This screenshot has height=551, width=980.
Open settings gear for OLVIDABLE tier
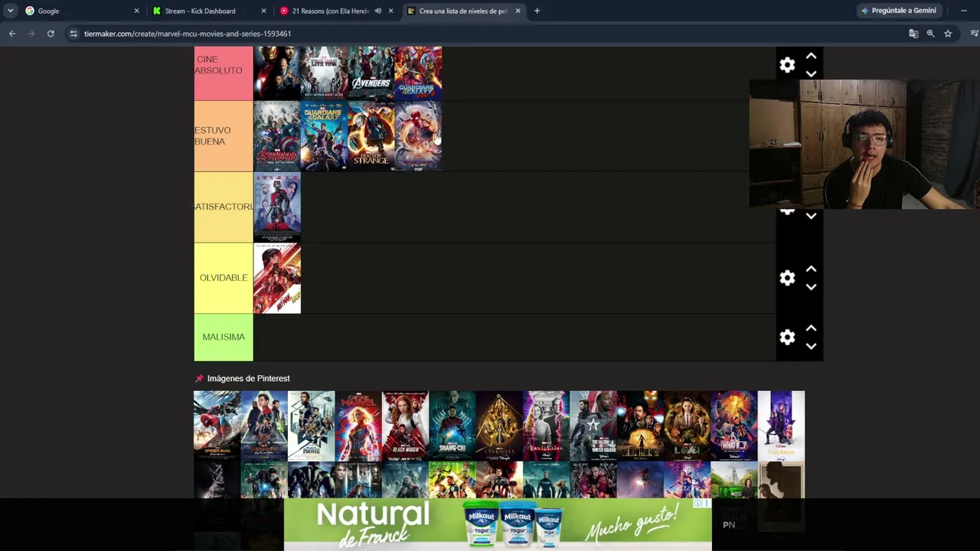787,278
